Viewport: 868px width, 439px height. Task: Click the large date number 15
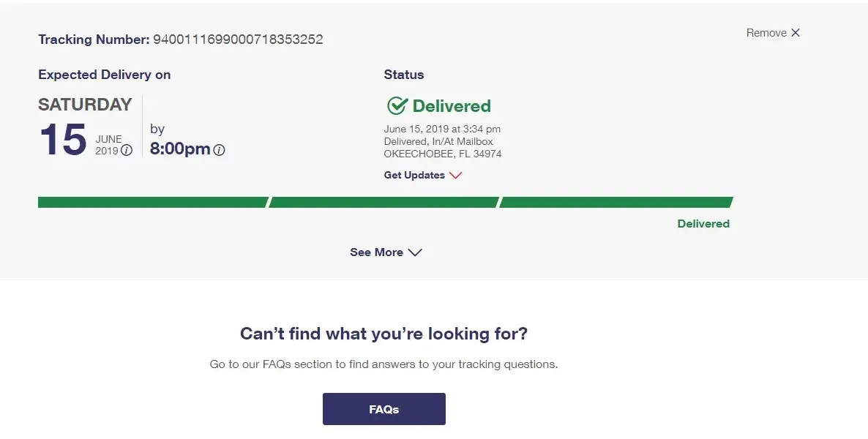(x=63, y=140)
